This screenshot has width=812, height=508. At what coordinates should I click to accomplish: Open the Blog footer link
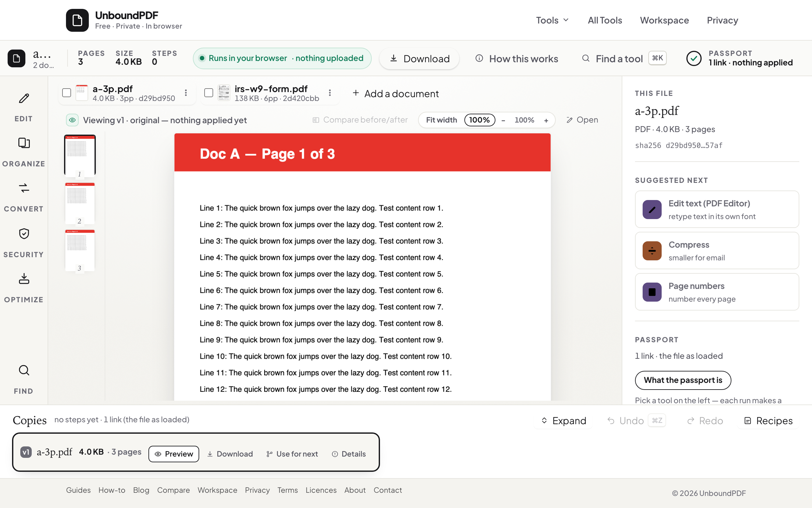(141, 490)
